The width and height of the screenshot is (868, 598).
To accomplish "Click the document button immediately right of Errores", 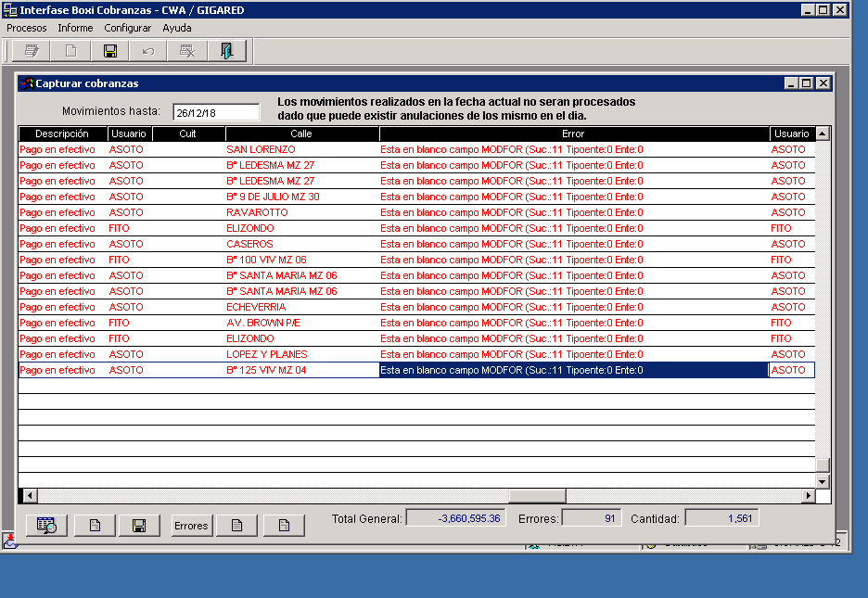I will [237, 526].
